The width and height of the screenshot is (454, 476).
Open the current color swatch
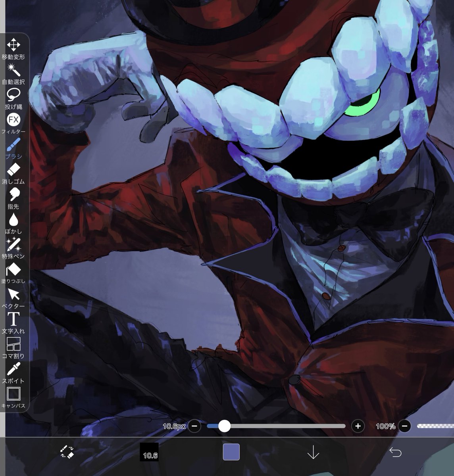(231, 452)
